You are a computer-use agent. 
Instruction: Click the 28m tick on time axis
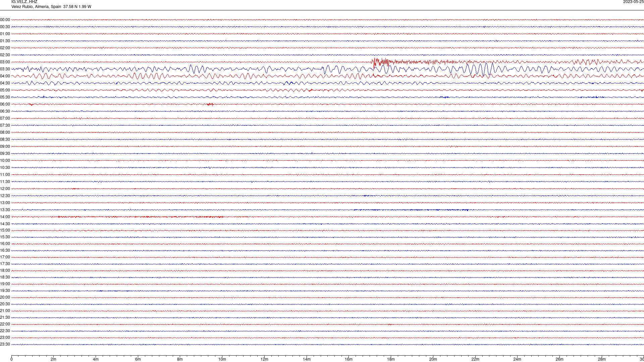pos(602,359)
